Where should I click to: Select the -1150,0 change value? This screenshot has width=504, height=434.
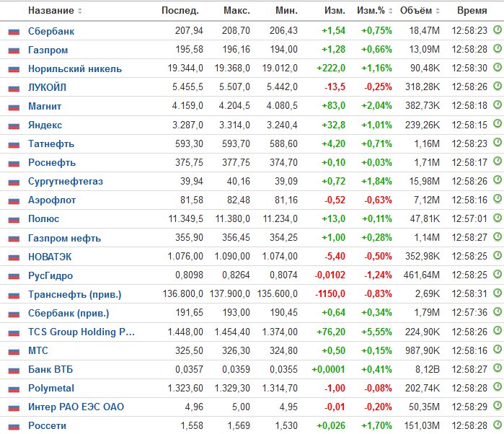[x=330, y=294]
